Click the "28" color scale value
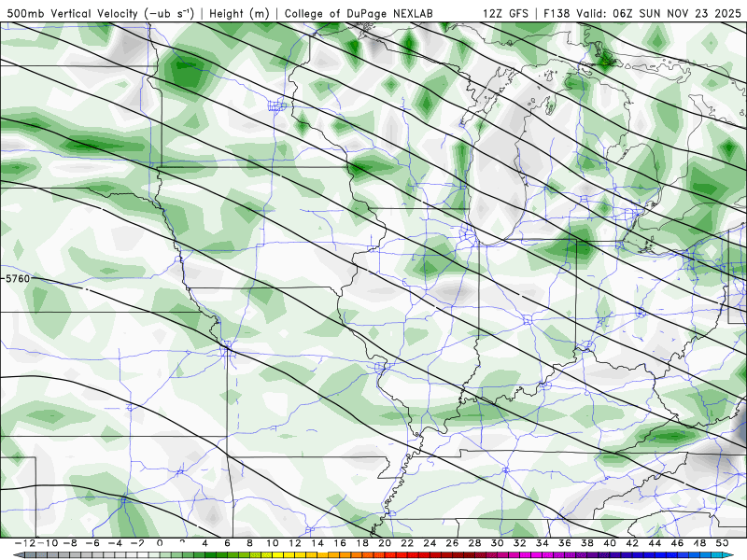The image size is (747, 560). 474,543
